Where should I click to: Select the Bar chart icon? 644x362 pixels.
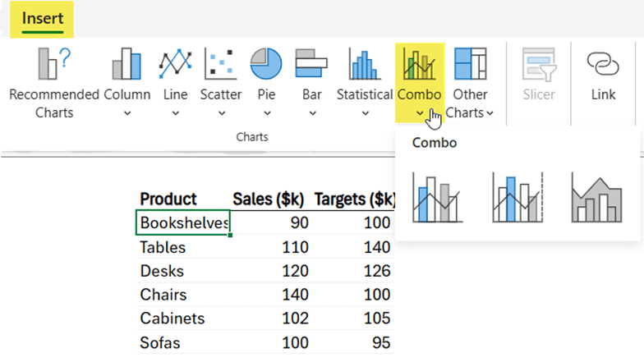tap(311, 64)
